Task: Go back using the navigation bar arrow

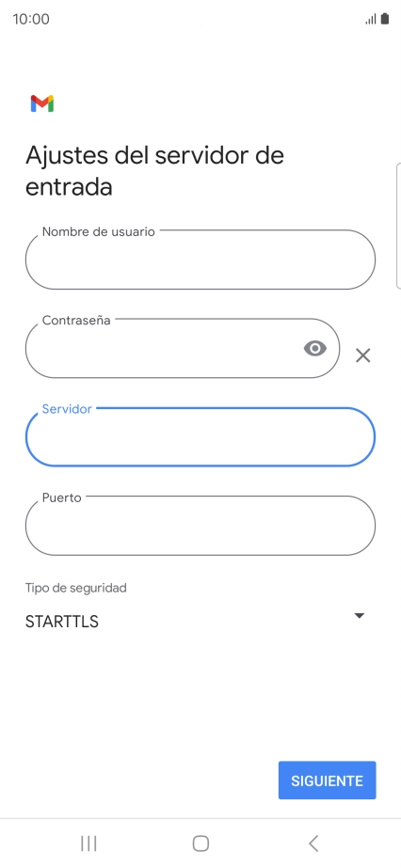Action: click(313, 844)
